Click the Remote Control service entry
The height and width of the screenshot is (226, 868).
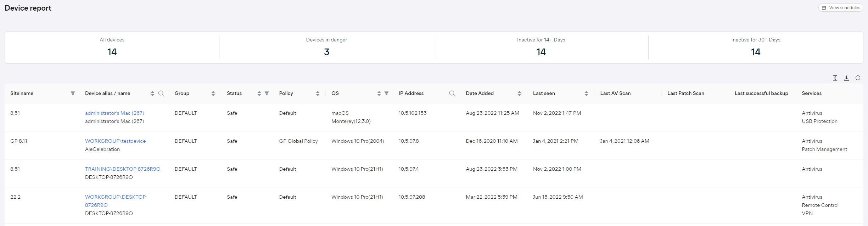pos(820,205)
